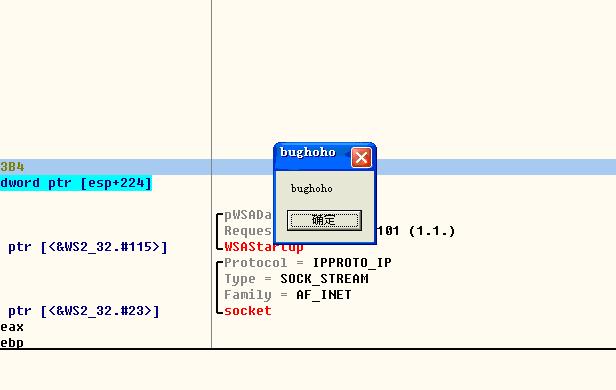Select the ptr [<&WS2_32.#115>] instruction
The width and height of the screenshot is (616, 390).
[88, 247]
